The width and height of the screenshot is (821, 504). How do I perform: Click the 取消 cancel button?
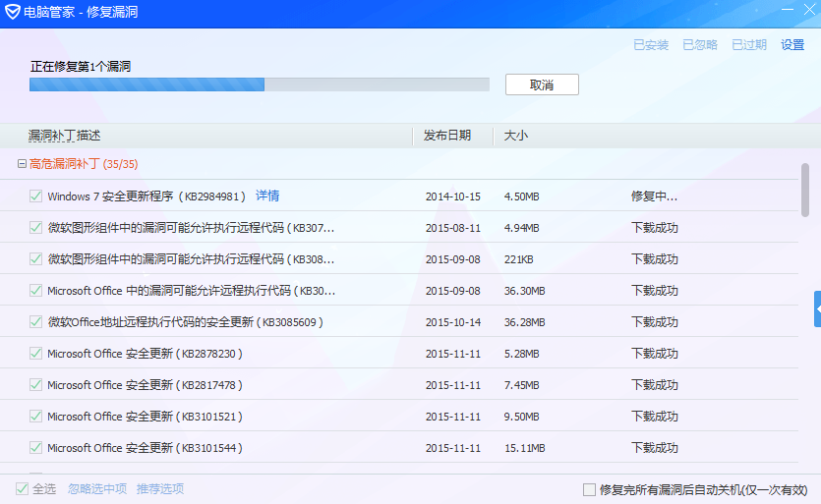point(542,84)
